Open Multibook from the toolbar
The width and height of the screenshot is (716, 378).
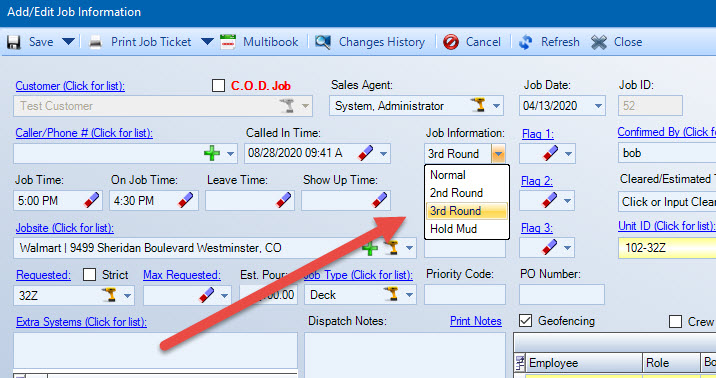point(259,42)
